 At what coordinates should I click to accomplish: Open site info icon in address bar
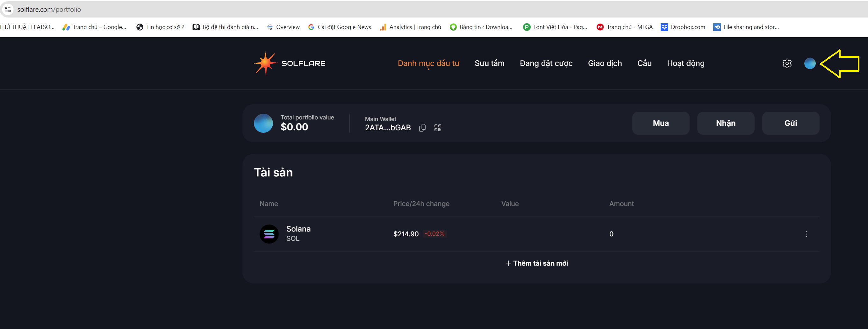coord(8,10)
